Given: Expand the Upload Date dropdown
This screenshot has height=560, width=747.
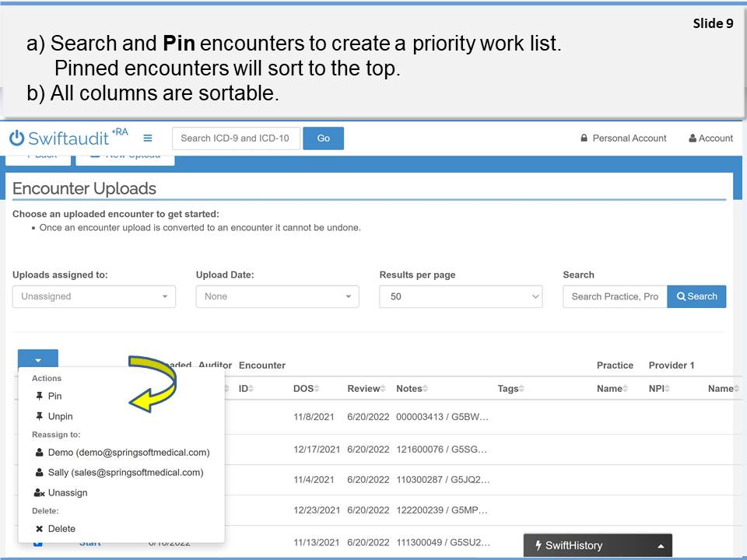Looking at the screenshot, I should pos(277,296).
